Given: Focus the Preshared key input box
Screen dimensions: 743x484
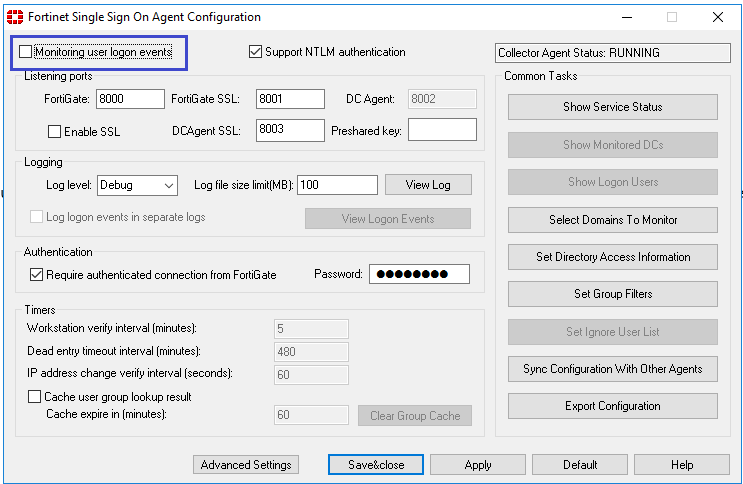Looking at the screenshot, I should [x=442, y=129].
